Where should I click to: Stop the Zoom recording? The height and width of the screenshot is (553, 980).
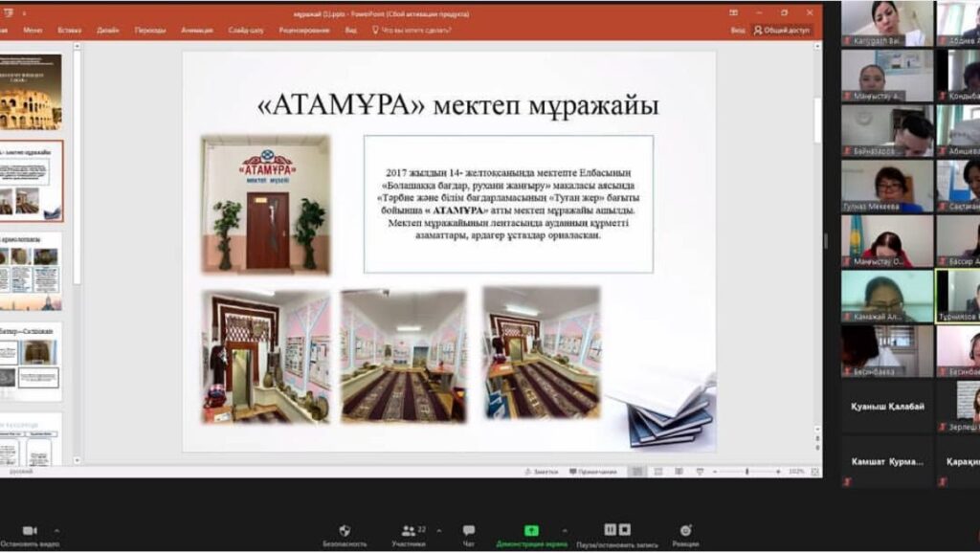coord(624,529)
